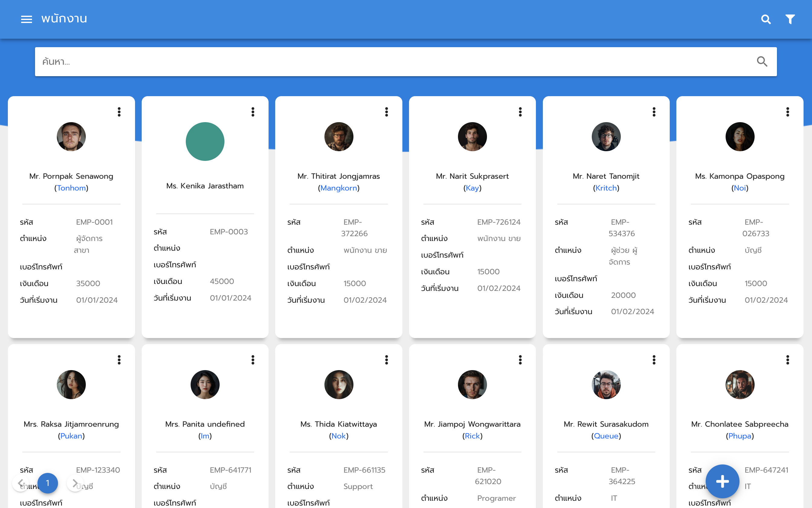Click salary value 35000
Viewport: 812px width, 508px height.
pyautogui.click(x=88, y=283)
